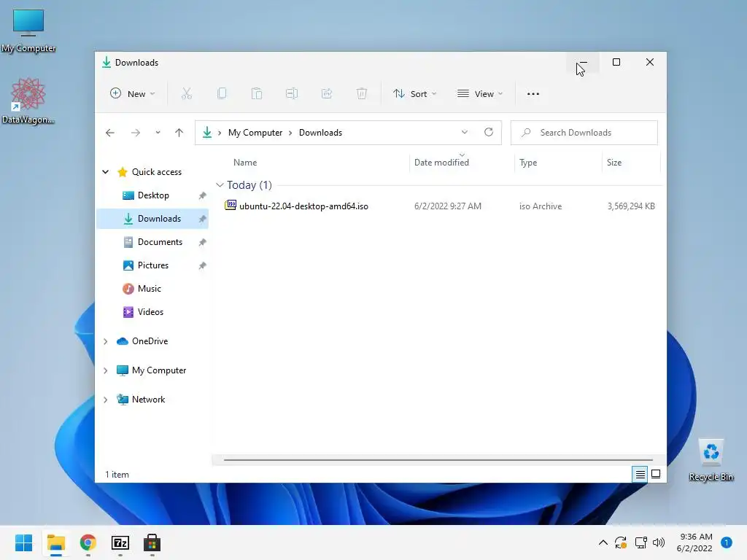Click the horizontal scrollbar
Screen dimensions: 747x560
(x=438, y=460)
